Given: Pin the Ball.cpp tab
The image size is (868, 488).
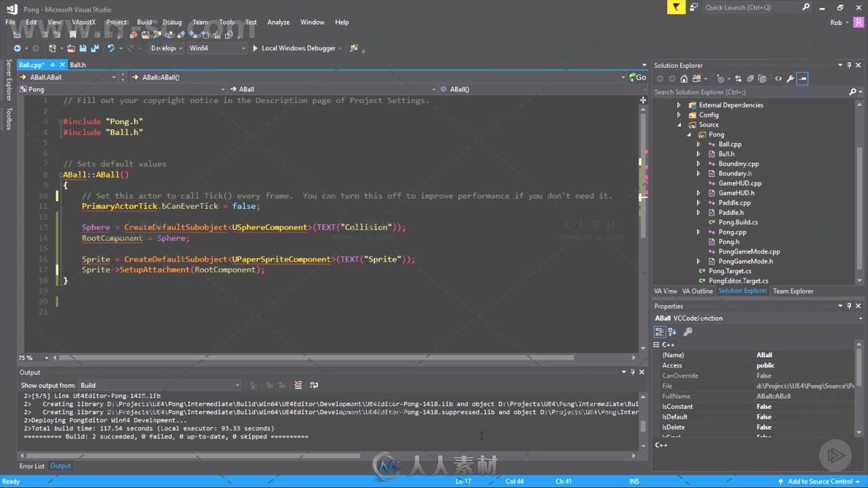Looking at the screenshot, I should click(x=52, y=65).
